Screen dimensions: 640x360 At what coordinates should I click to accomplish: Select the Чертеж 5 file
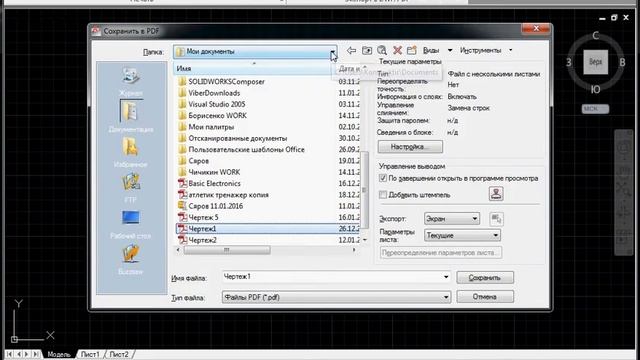(x=203, y=218)
